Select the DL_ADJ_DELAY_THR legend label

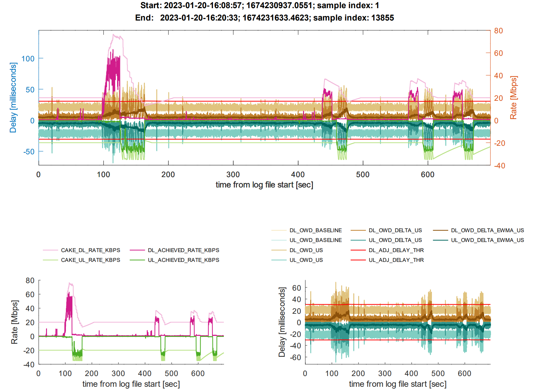(396, 250)
